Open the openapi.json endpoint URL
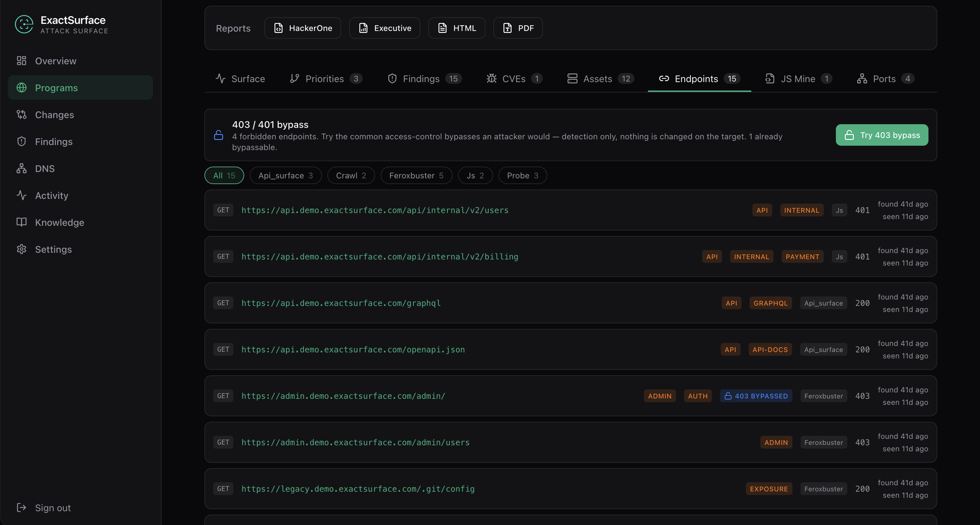 point(353,349)
